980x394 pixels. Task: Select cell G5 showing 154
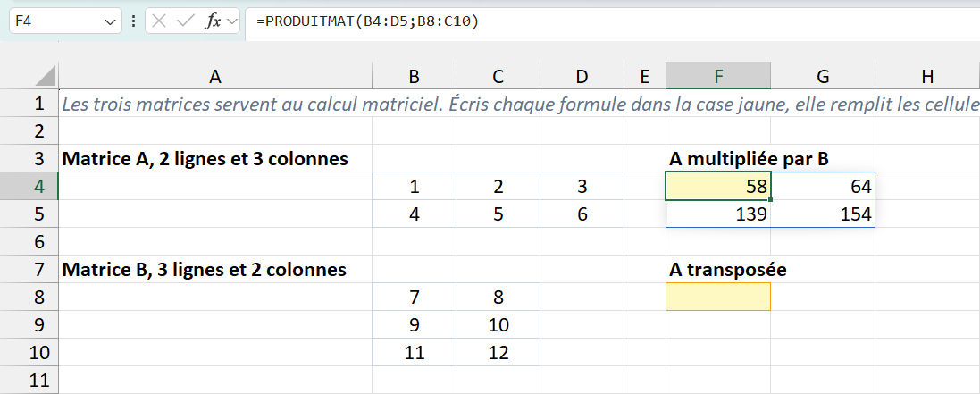tap(823, 214)
